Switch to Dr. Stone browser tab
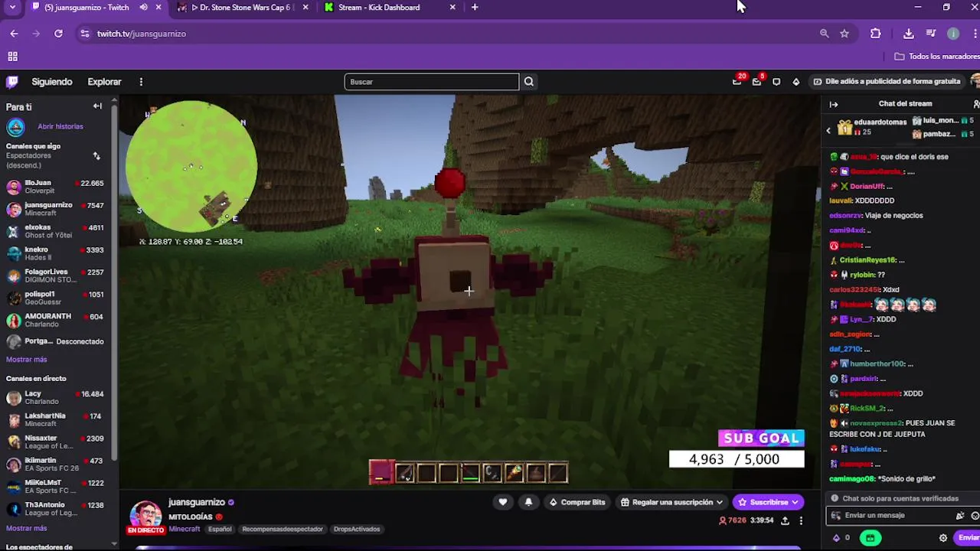This screenshot has height=551, width=980. click(242, 8)
